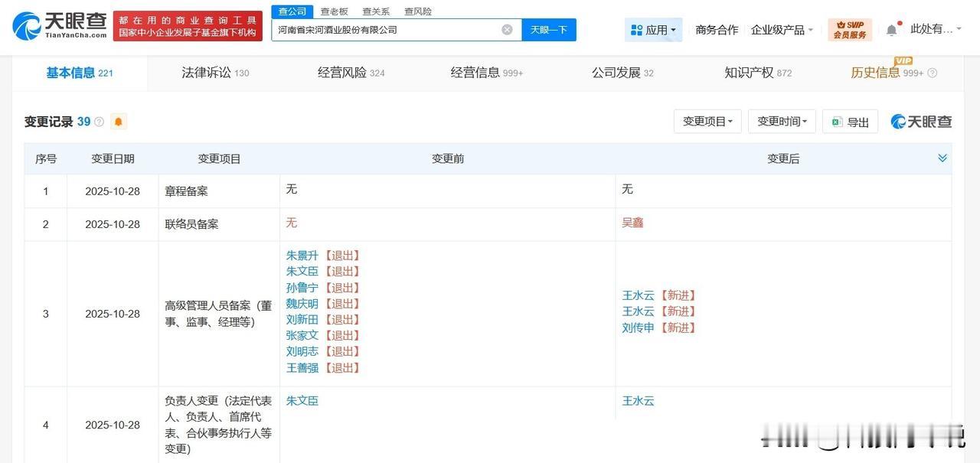Click the 天眼一下 search button
Image resolution: width=980 pixels, height=463 pixels.
[x=549, y=30]
